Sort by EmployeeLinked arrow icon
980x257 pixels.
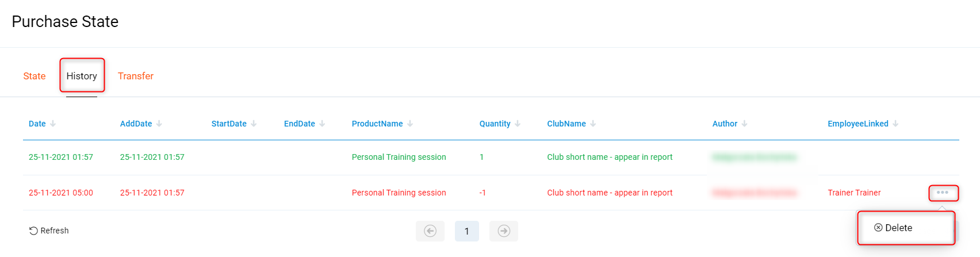[895, 124]
